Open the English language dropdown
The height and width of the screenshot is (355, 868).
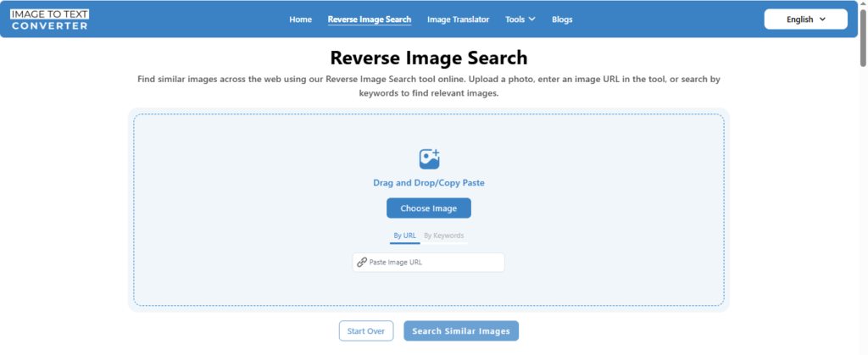coord(804,19)
